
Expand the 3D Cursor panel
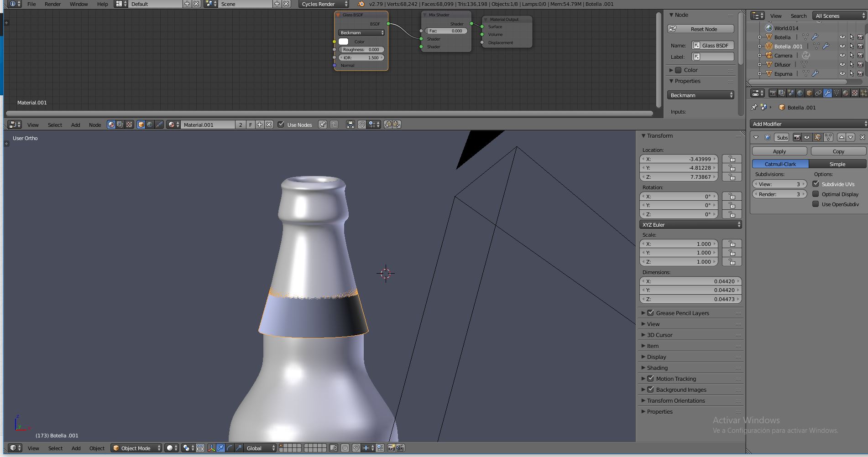659,335
